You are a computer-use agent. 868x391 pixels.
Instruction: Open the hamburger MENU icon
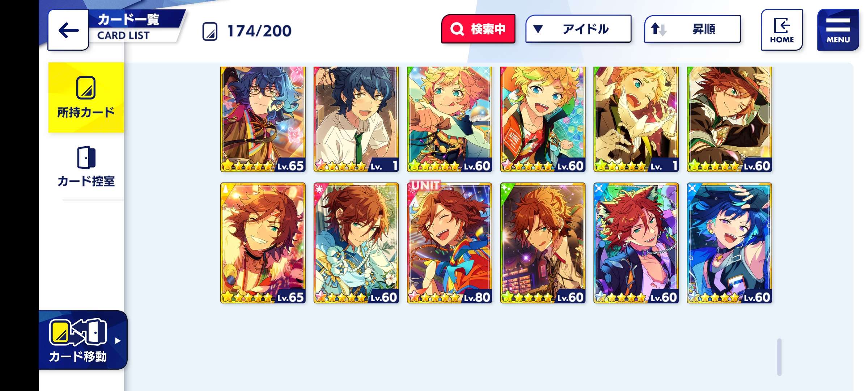(x=838, y=30)
